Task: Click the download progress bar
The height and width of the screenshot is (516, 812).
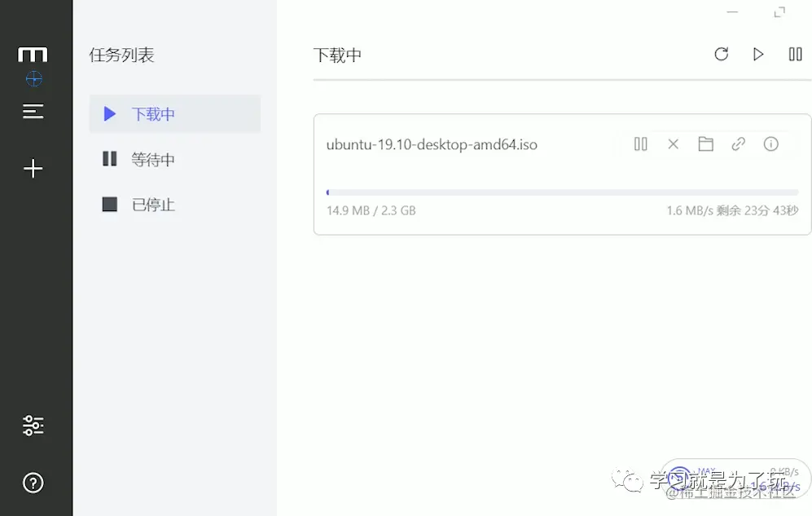Action: 562,191
